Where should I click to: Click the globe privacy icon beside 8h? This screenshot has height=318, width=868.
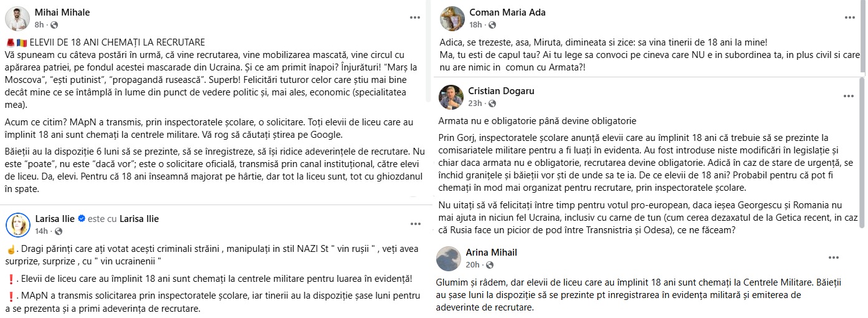click(54, 25)
